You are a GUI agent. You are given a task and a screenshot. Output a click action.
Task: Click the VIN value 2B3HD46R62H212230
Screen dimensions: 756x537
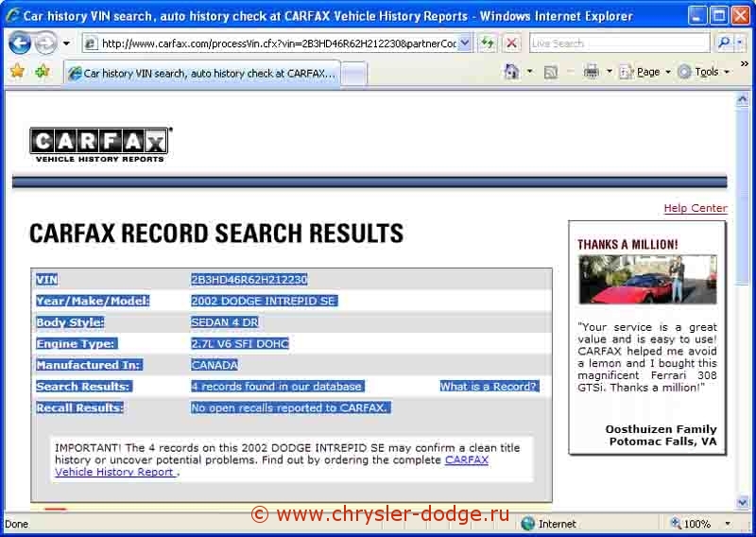[249, 279]
